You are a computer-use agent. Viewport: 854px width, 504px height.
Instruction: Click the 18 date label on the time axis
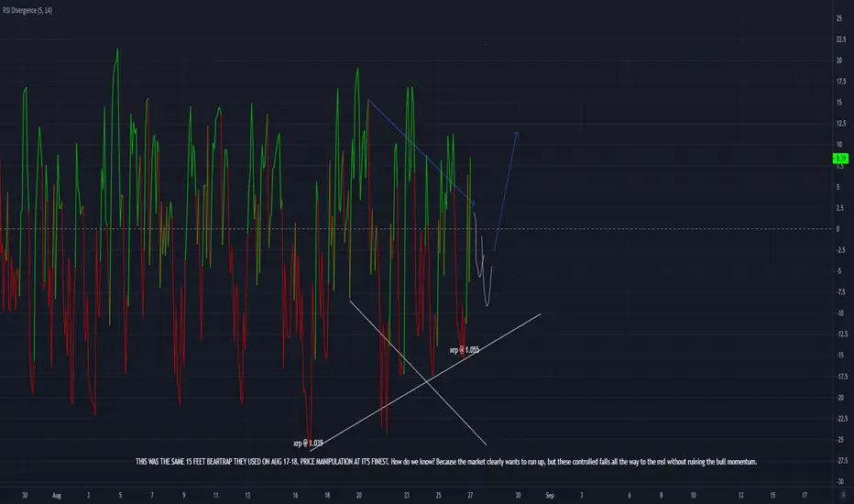pos(327,495)
